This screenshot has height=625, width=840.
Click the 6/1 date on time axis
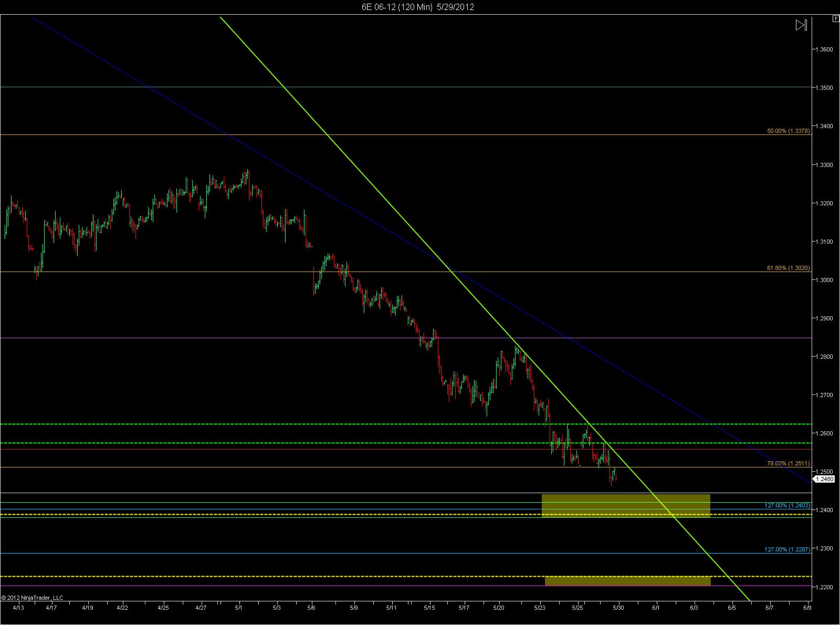(x=656, y=607)
